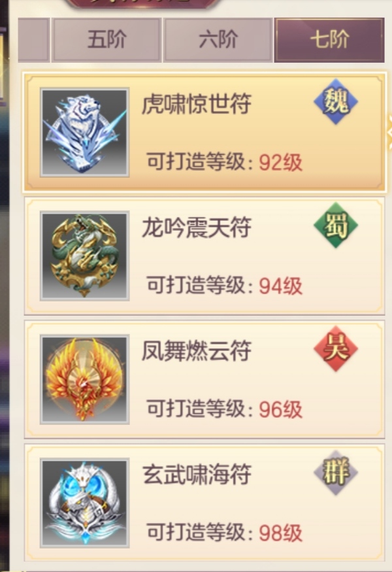Choose the 凤舞燃云符 item name
Screen dimensions: 392x572
[197, 351]
